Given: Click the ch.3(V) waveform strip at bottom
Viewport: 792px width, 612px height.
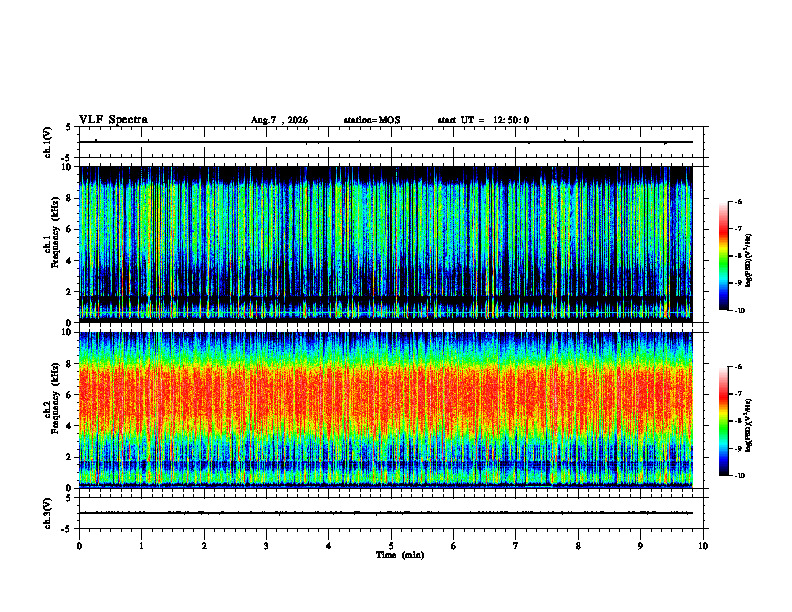Looking at the screenshot, I should [386, 513].
